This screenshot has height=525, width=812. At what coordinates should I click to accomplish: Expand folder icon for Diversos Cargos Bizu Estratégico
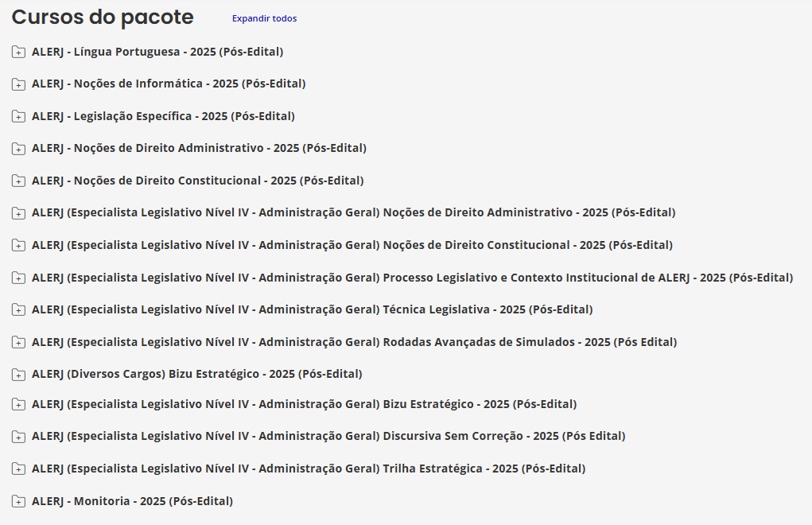(x=18, y=375)
